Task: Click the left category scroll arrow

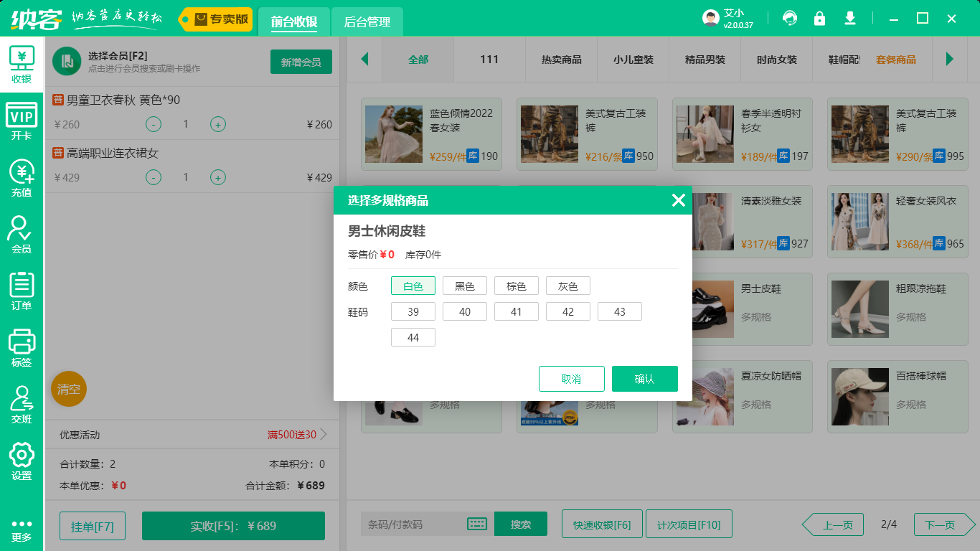Action: pos(364,60)
